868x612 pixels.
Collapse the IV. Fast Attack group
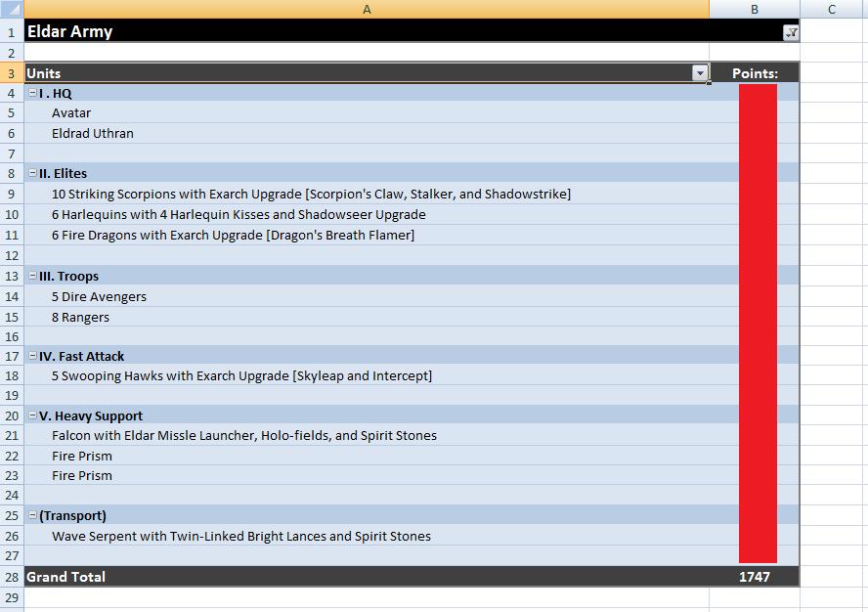pyautogui.click(x=32, y=357)
